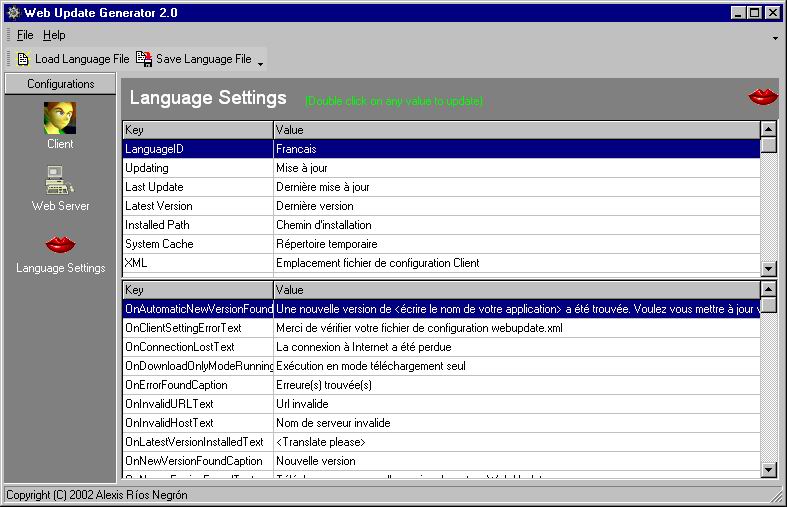Select the OnLatestVersionInstalledText translate value
The width and height of the screenshot is (787, 507).
(x=321, y=442)
